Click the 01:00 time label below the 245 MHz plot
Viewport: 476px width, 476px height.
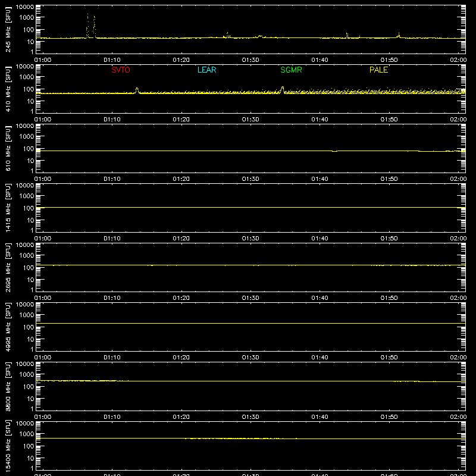tap(42, 60)
